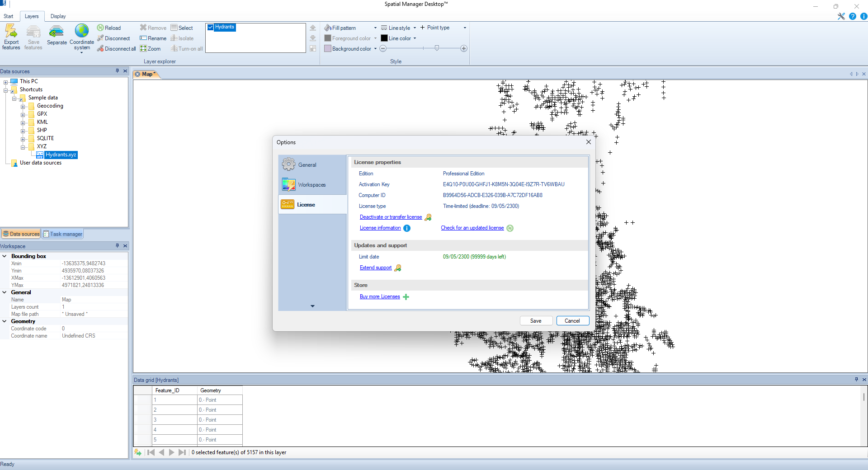
Task: Click the zoom out minus icon in Style
Action: pyautogui.click(x=383, y=48)
